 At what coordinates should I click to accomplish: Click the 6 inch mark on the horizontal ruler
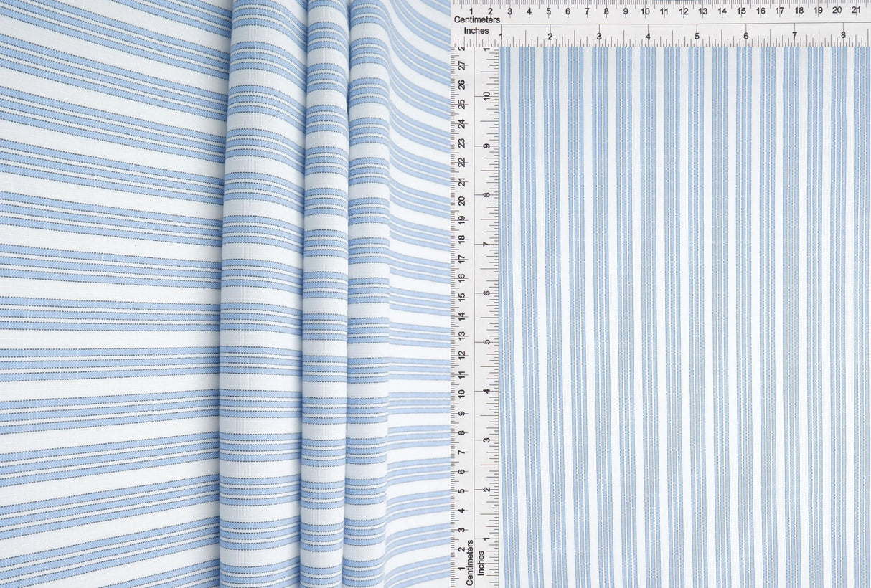(745, 35)
